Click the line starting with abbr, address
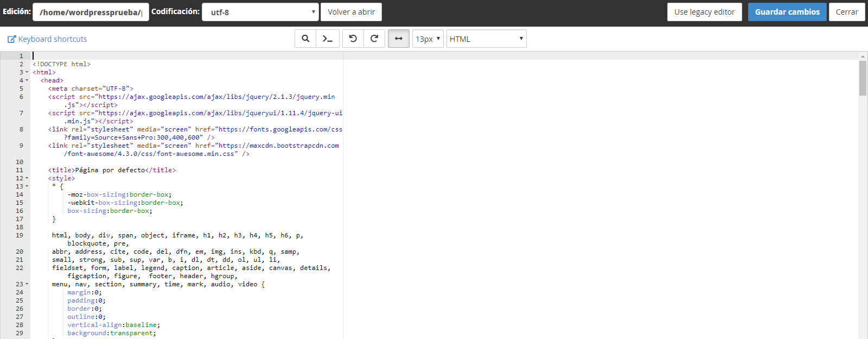The image size is (868, 339). point(176,252)
